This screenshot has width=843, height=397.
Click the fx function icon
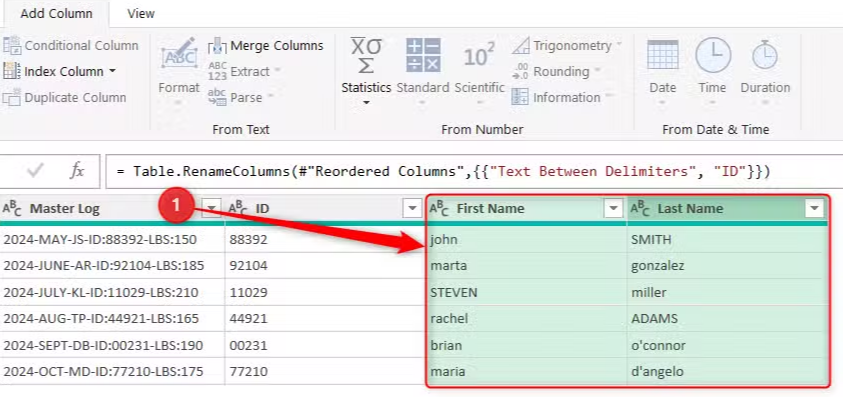(78, 171)
